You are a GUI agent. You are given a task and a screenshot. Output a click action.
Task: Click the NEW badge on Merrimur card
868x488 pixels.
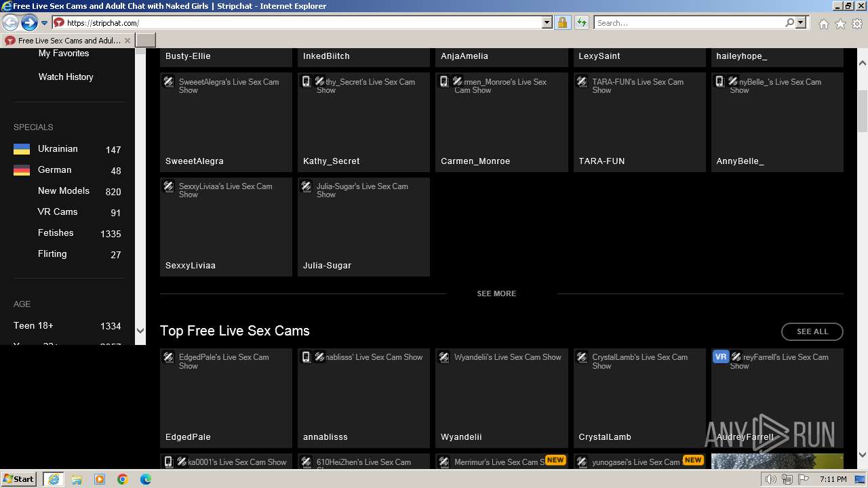click(x=555, y=460)
